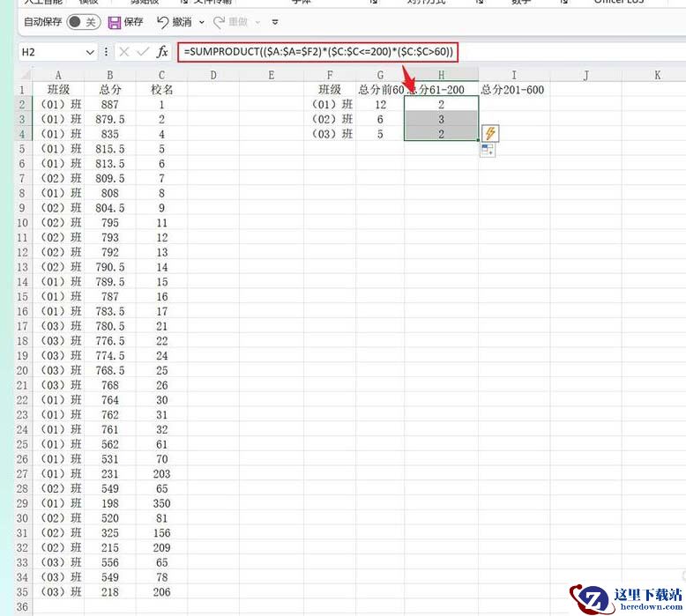
Task: Select column H header
Action: (441, 75)
